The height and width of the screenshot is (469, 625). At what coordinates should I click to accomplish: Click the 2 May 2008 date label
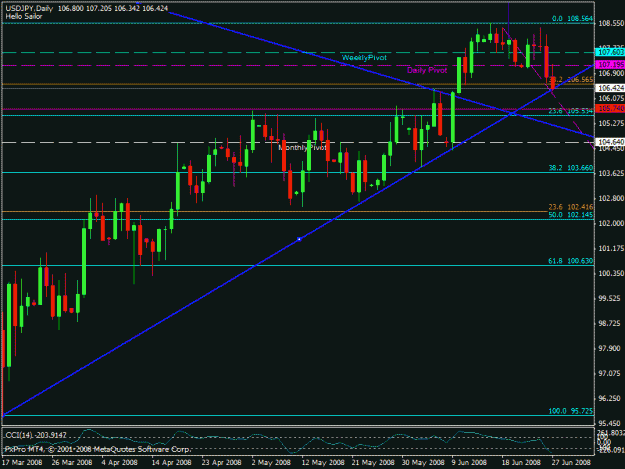point(271,462)
